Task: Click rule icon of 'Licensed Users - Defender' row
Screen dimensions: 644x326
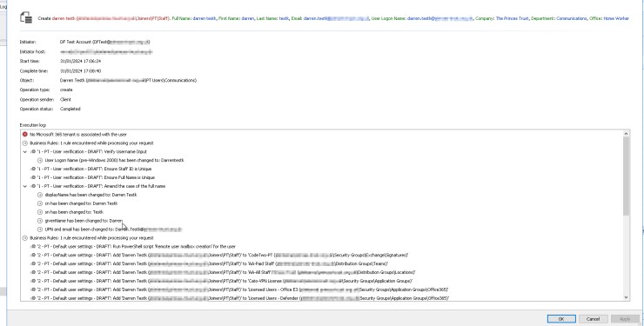Action: tap(32, 298)
